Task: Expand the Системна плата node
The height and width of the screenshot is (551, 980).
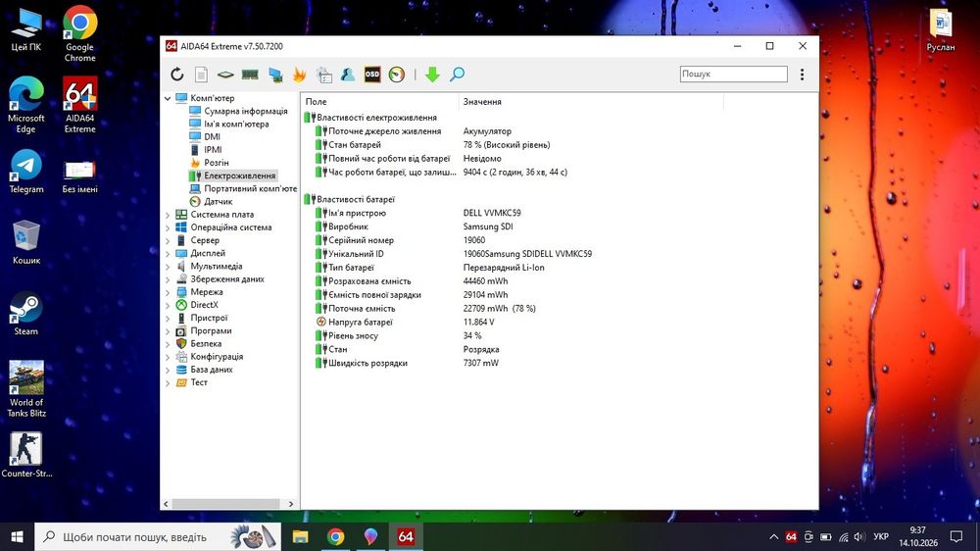Action: coord(168,215)
